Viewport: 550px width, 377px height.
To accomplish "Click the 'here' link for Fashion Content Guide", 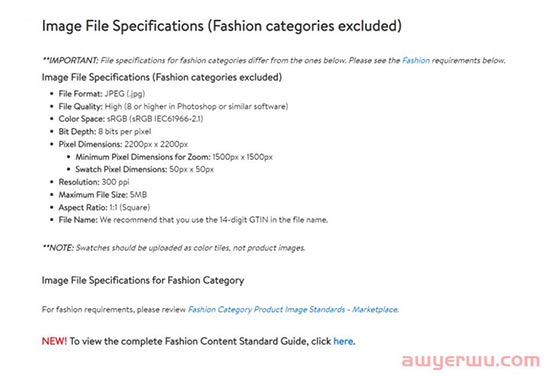I will click(x=343, y=341).
